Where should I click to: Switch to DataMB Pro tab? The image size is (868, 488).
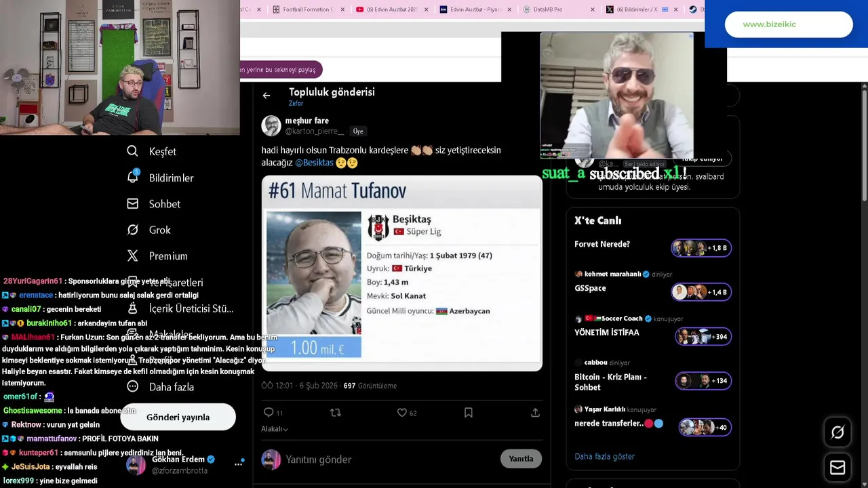point(559,9)
